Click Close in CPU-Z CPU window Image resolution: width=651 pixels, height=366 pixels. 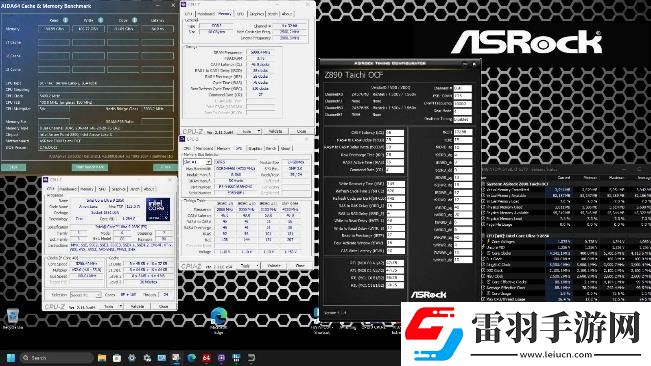(x=164, y=306)
